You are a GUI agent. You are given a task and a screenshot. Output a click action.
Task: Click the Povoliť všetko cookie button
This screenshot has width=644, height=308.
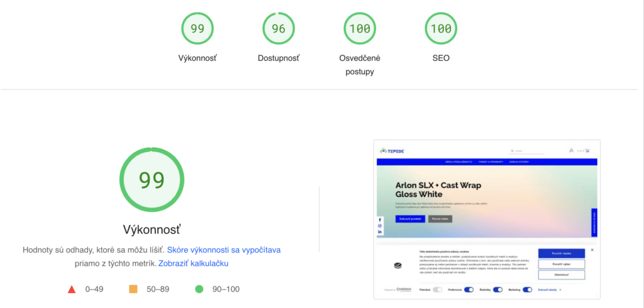(562, 253)
